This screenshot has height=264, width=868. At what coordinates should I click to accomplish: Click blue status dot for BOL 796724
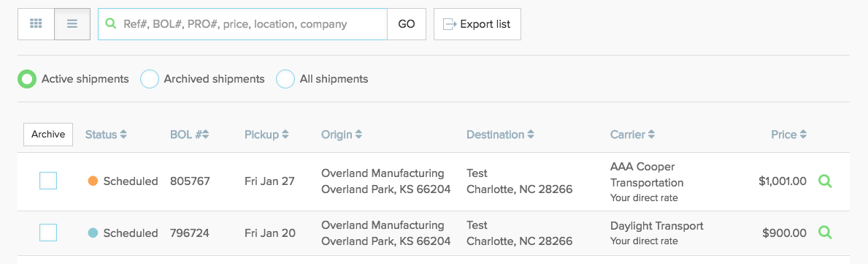[x=93, y=233]
